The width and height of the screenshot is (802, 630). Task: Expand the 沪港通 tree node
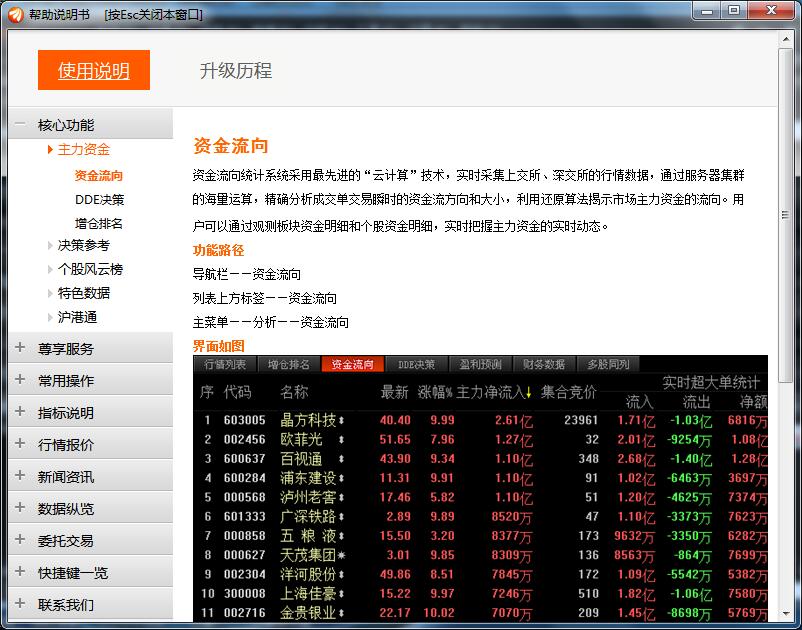pyautogui.click(x=50, y=318)
